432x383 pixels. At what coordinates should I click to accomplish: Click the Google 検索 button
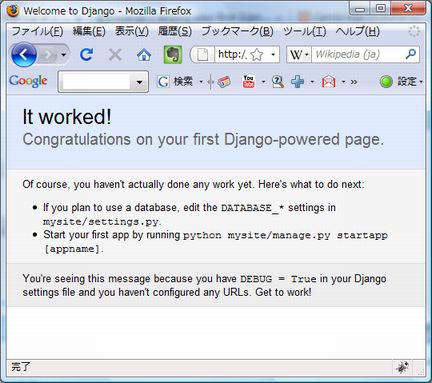pos(175,81)
